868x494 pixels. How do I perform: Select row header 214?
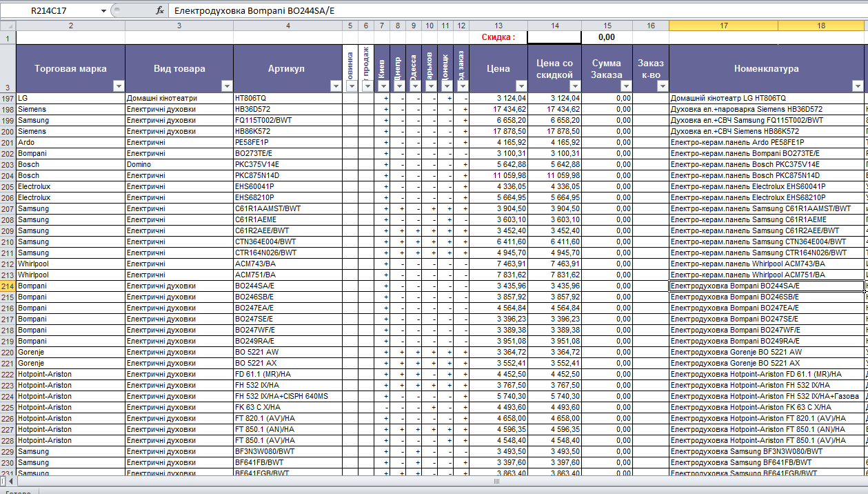tap(8, 286)
